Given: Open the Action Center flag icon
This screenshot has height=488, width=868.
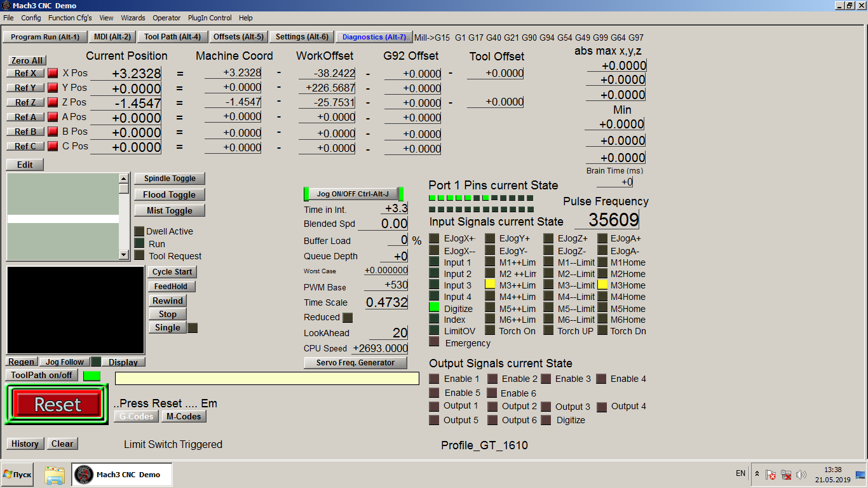Looking at the screenshot, I should (770, 475).
